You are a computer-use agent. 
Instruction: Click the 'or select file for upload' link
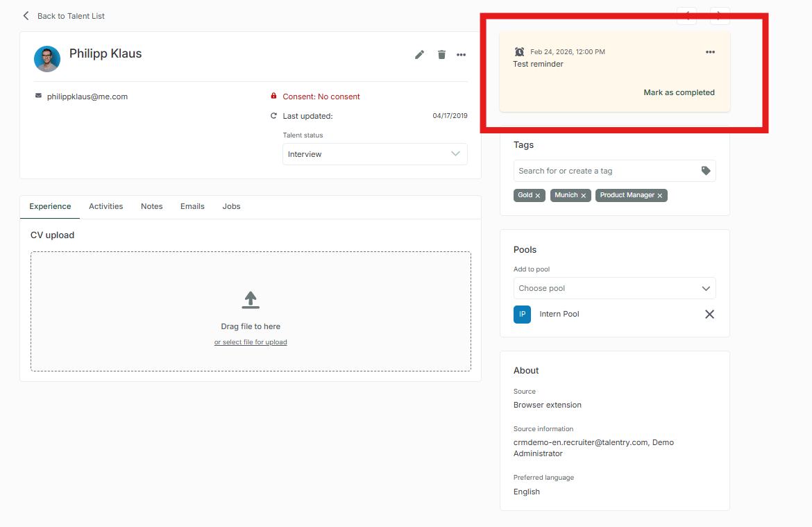251,342
